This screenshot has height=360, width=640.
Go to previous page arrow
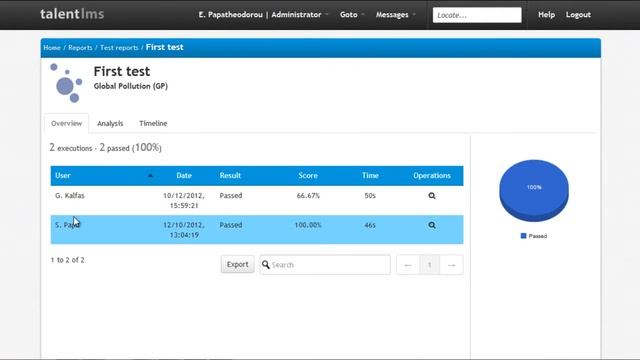pos(408,265)
